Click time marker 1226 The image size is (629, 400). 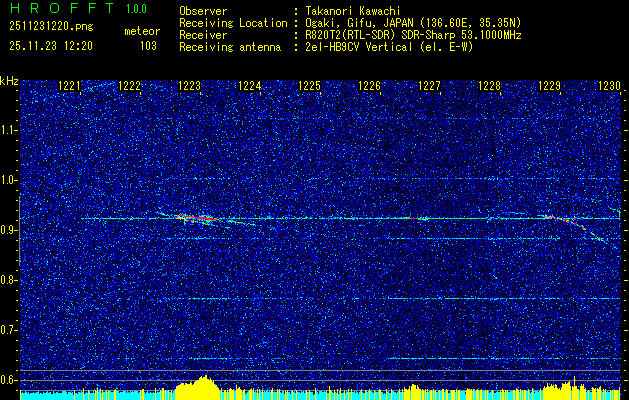tap(369, 86)
